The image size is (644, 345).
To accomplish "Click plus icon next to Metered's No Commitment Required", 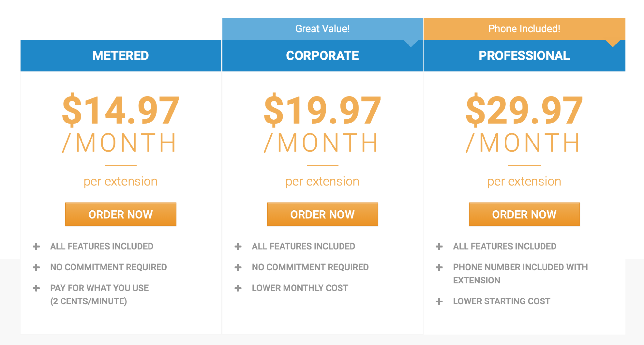I will coord(36,267).
